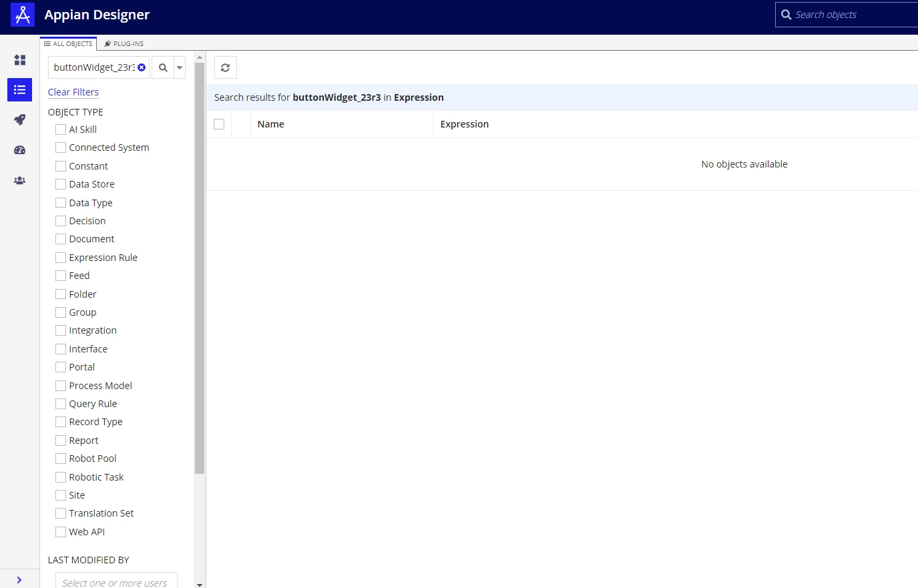Viewport: 918px width, 588px height.
Task: Check the AI Skill filter
Action: (61, 129)
